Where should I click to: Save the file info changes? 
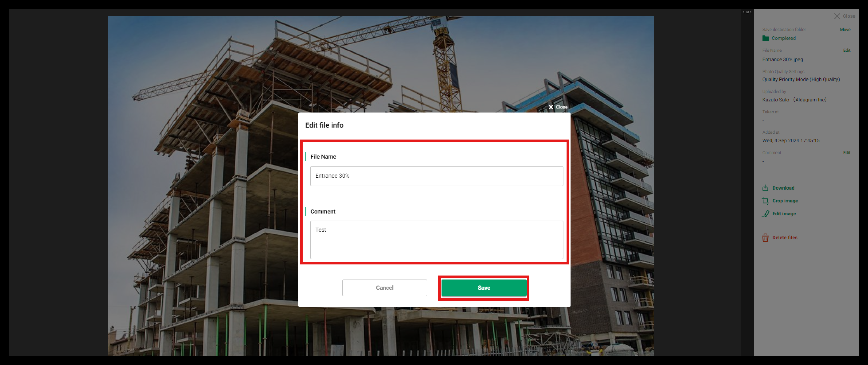point(484,288)
